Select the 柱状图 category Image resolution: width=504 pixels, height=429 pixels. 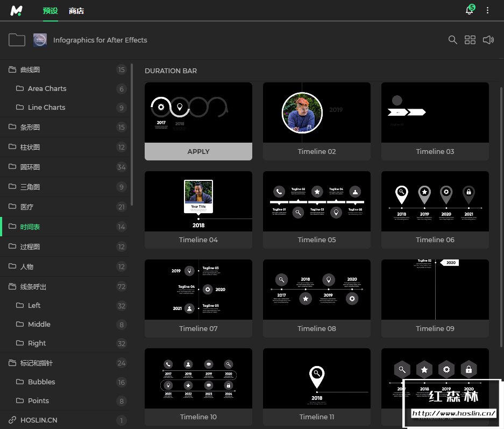point(65,147)
